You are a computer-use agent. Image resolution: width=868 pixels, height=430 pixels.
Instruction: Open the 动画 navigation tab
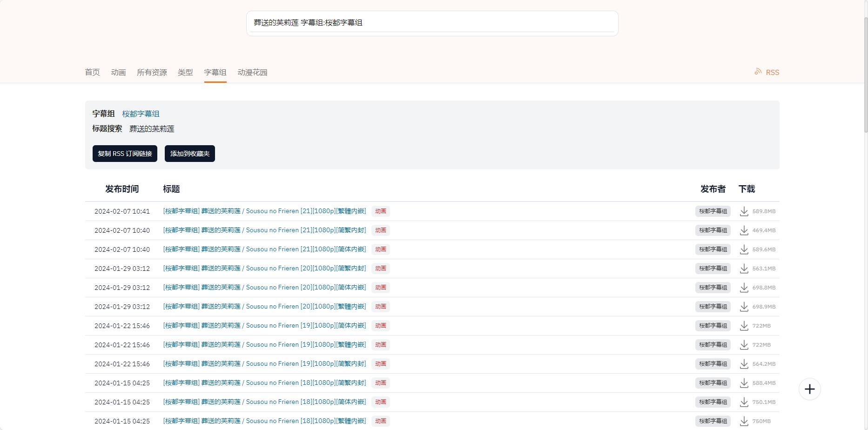118,72
